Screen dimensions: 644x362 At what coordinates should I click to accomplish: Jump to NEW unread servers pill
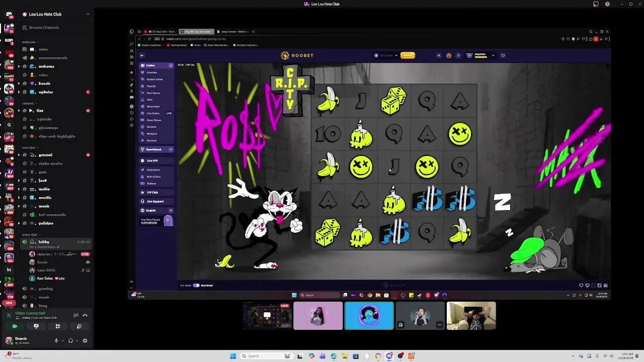9,303
